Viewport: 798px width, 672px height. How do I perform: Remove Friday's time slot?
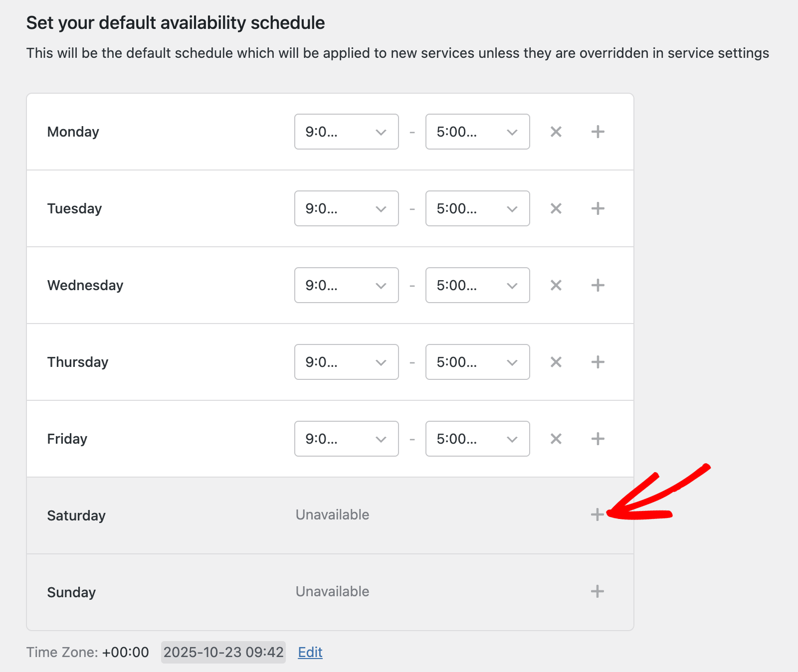(556, 439)
